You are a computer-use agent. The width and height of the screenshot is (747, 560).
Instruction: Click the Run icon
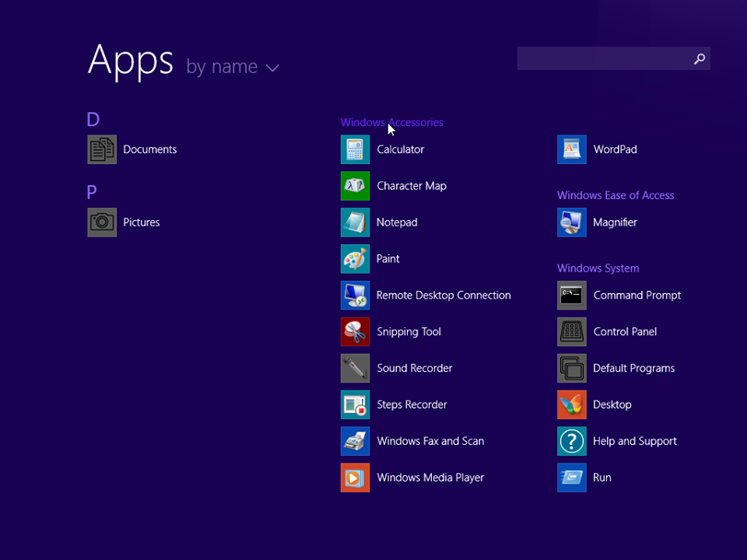coord(572,478)
